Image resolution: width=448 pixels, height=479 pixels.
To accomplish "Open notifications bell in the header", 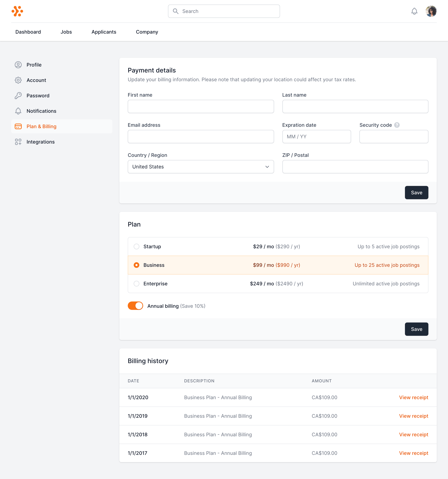I will click(x=414, y=11).
